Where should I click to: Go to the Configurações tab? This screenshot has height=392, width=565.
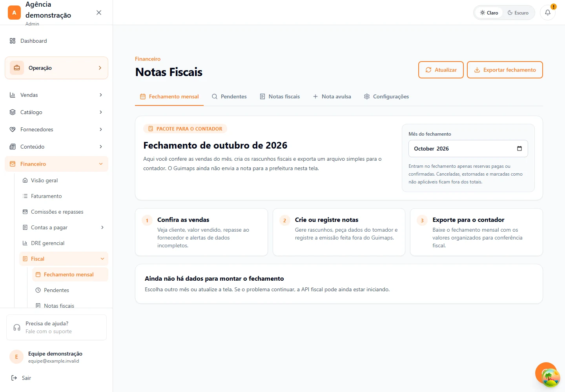386,96
